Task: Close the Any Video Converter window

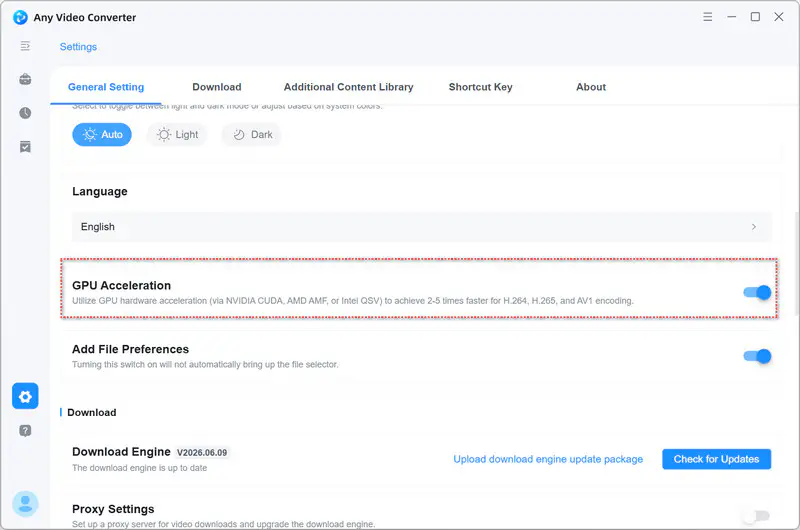Action: point(779,17)
